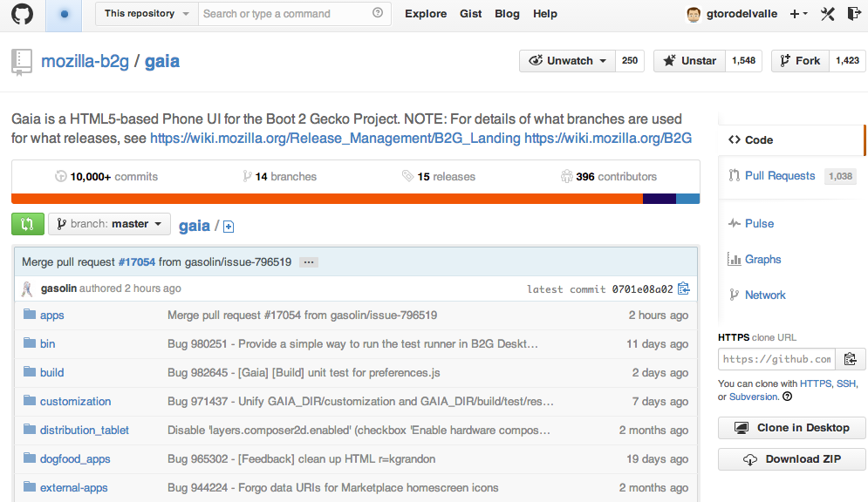Open the branch: master selector
Image resolution: width=868 pixels, height=502 pixels.
point(109,224)
